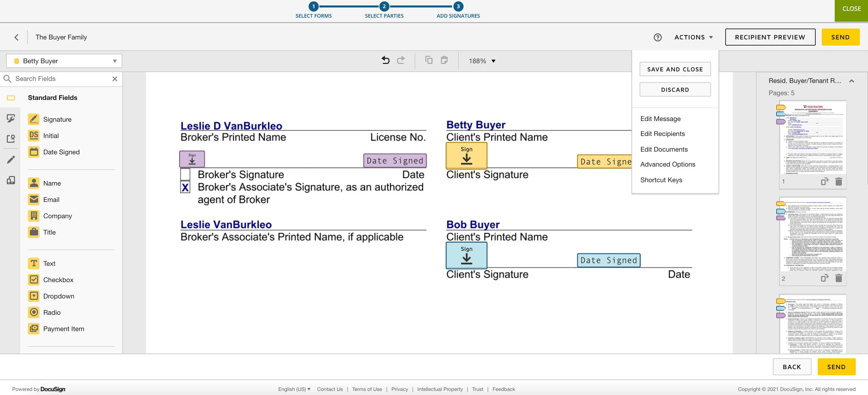Viewport: 868px width, 395px height.
Task: Choose the Payment Item field
Action: 64,329
